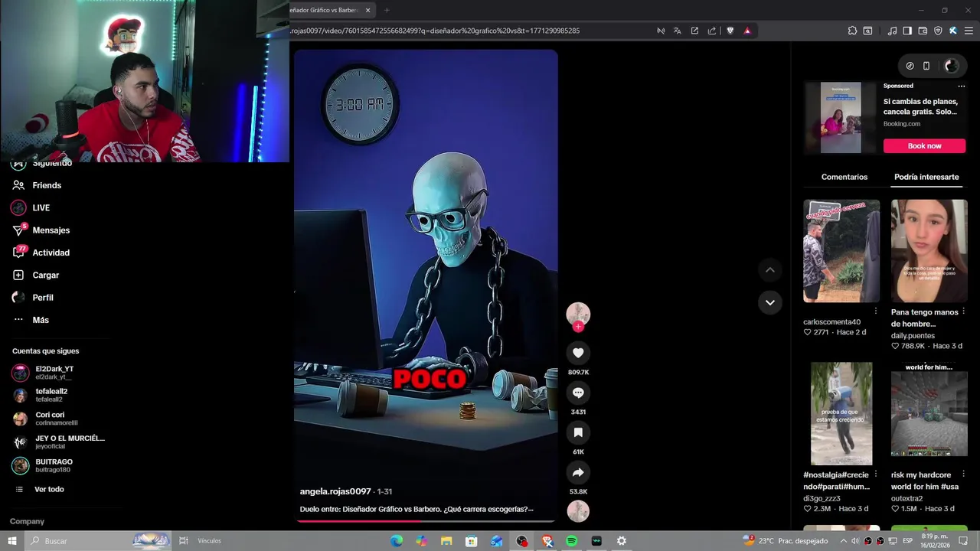
Task: Open LIVE in the sidebar
Action: pos(41,207)
